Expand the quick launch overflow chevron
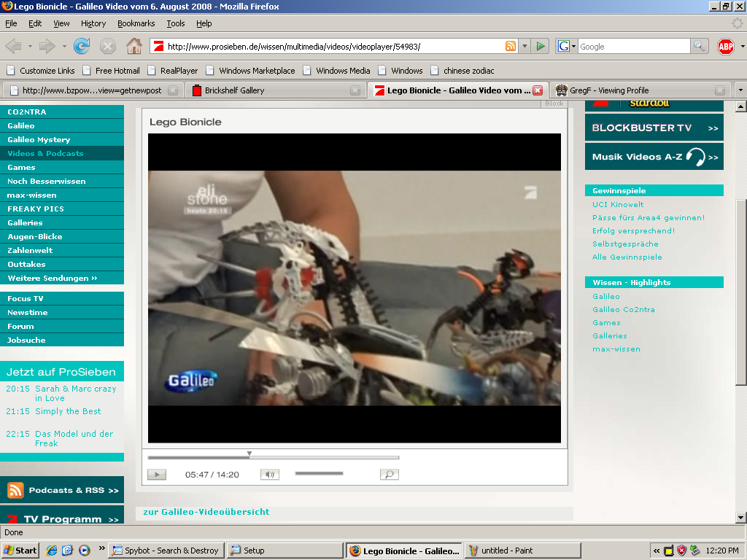The width and height of the screenshot is (747, 560). [x=101, y=548]
